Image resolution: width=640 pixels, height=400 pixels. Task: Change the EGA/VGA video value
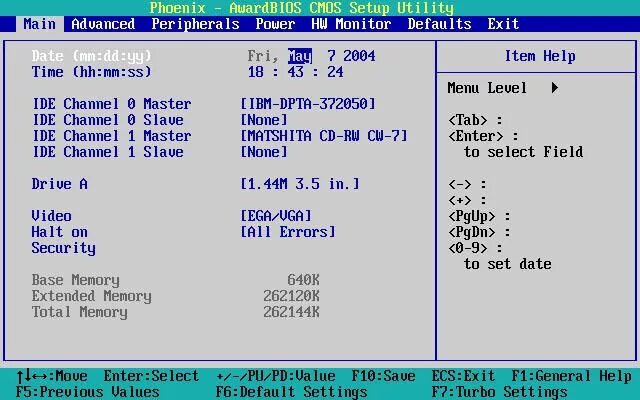tap(276, 216)
